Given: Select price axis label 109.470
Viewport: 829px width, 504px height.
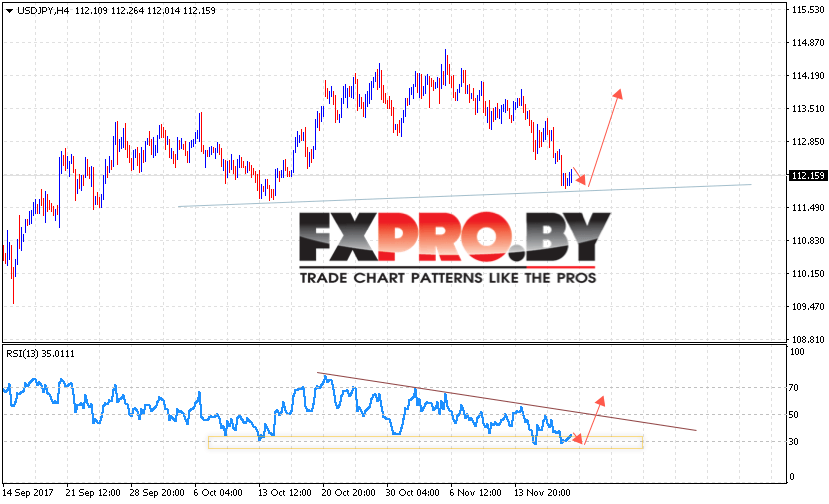Looking at the screenshot, I should [808, 307].
